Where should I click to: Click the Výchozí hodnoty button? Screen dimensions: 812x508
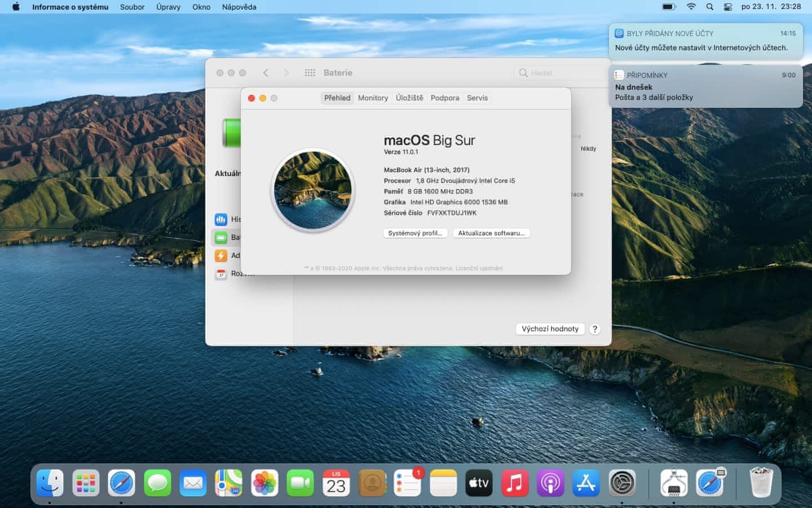pyautogui.click(x=550, y=329)
